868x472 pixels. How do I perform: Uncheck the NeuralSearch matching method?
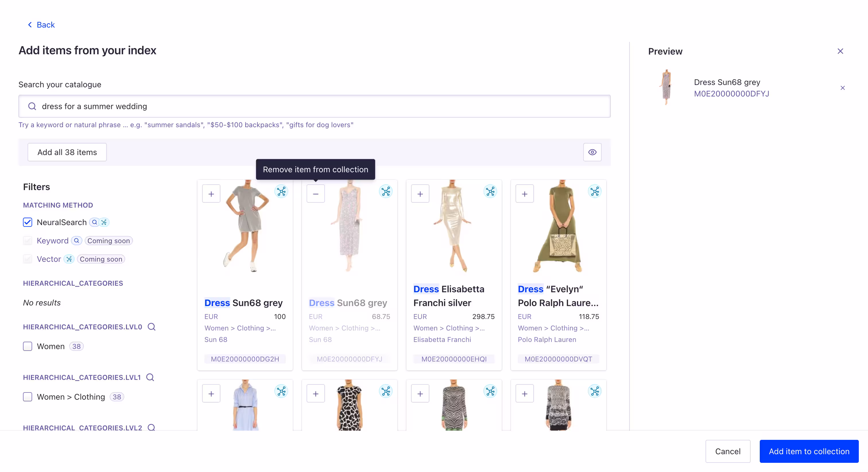pyautogui.click(x=28, y=222)
